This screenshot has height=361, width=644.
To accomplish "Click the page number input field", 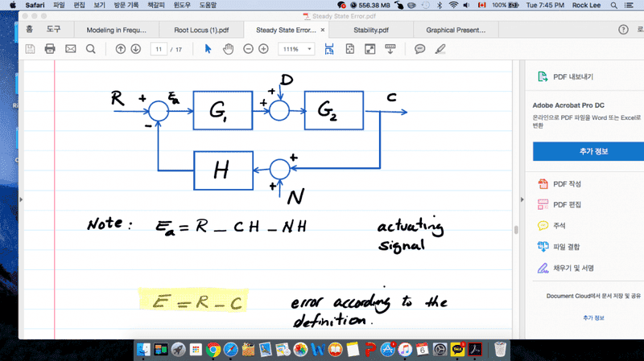I will click(x=159, y=49).
